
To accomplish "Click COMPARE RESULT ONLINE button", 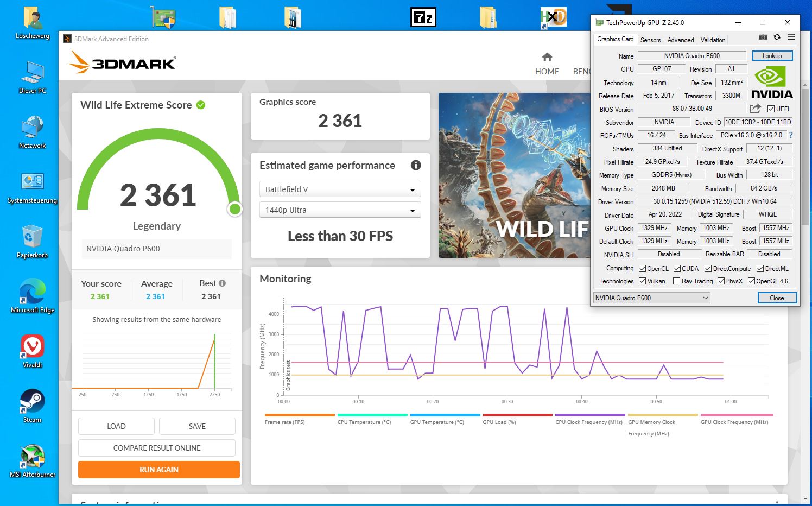I will click(157, 448).
